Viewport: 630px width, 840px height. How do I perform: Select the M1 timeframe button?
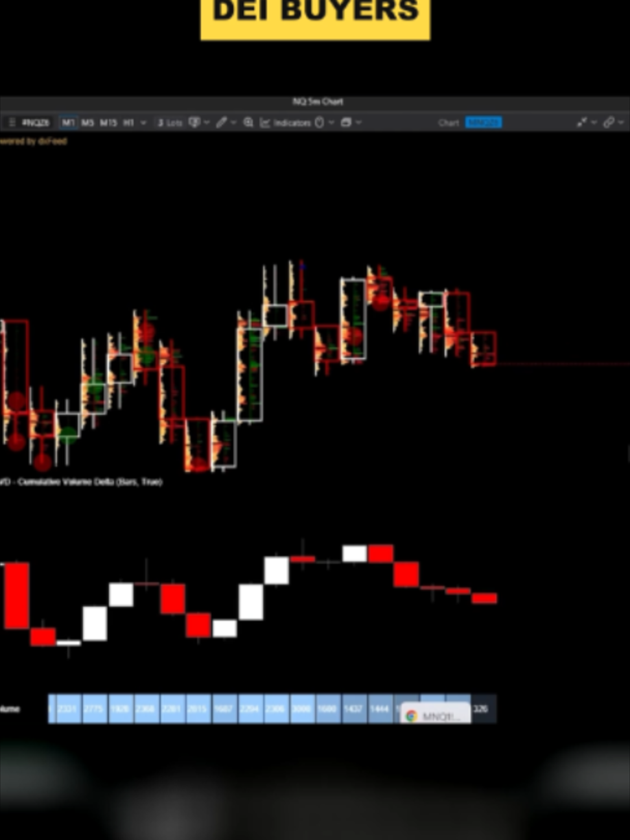point(68,122)
